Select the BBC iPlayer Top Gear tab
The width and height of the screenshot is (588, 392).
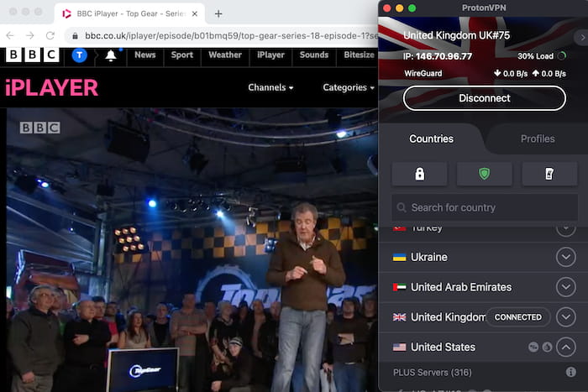tap(129, 14)
